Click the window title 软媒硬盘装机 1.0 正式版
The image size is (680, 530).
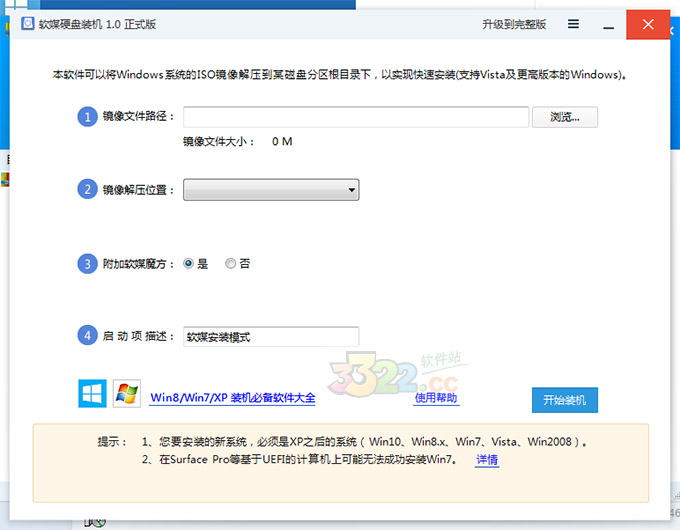click(x=97, y=24)
